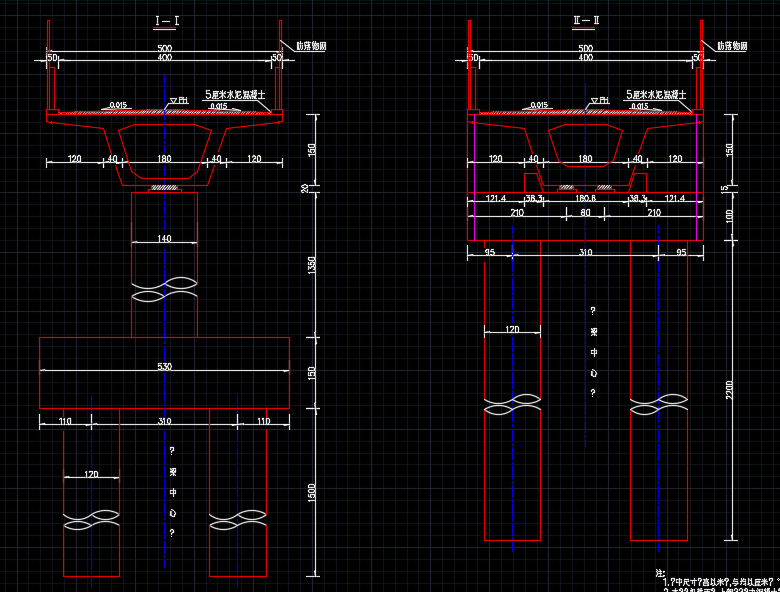Select vertical 梁中心 text in section II—II

593,352
